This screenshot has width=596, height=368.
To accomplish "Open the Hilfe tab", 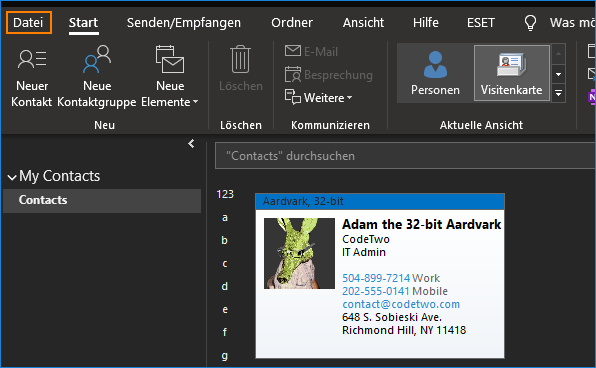I will [x=426, y=23].
